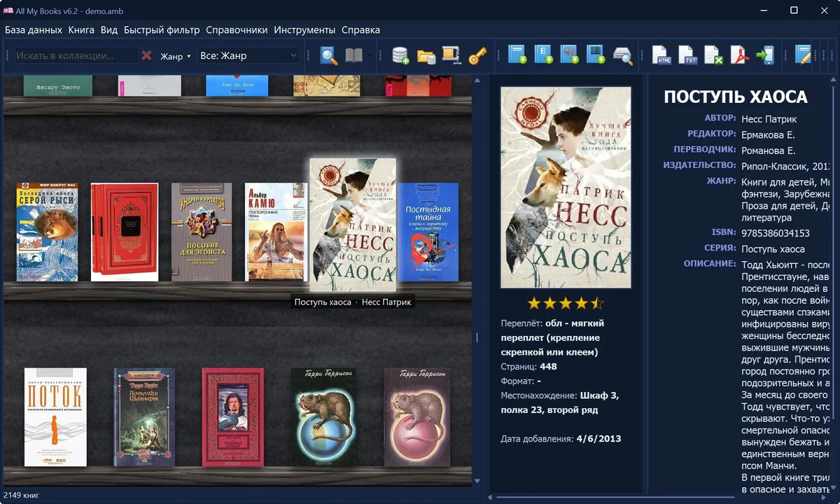
Task: Click the edit book pencil icon
Action: (803, 55)
